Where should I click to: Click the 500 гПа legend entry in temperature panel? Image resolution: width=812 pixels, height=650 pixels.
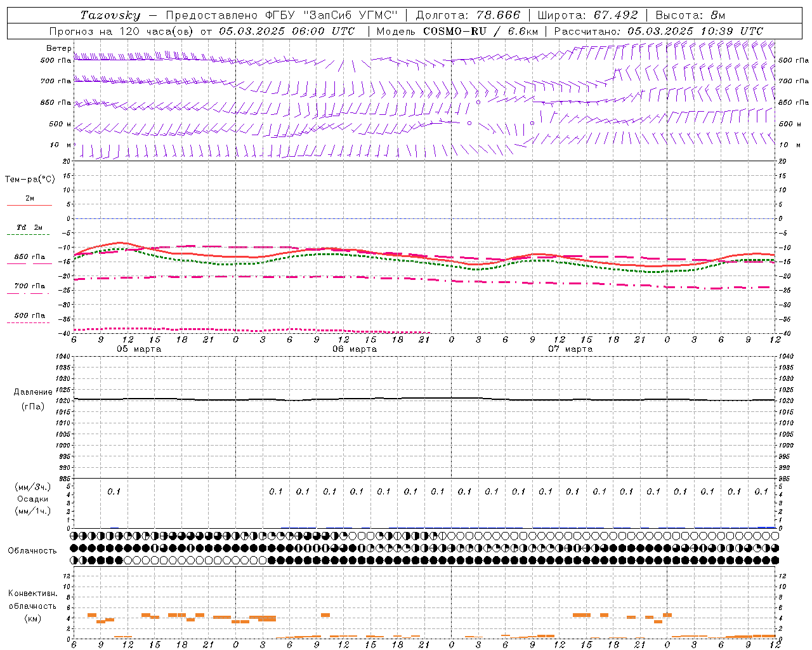click(30, 315)
